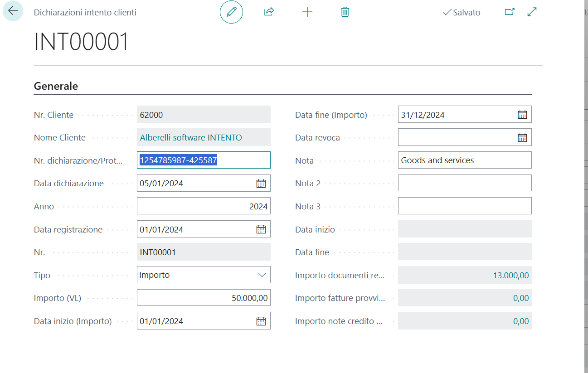This screenshot has height=373, width=588.
Task: Open calendar picker for Data registrazione
Action: tap(261, 229)
